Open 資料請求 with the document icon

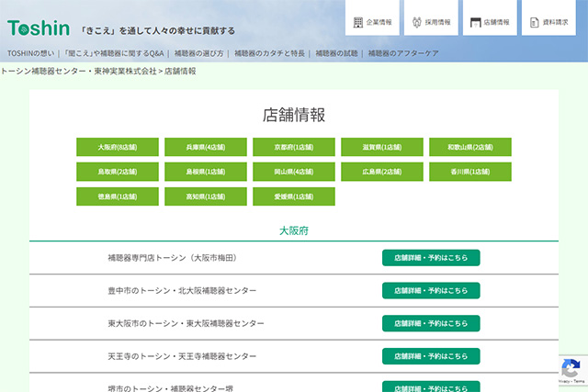548,21
